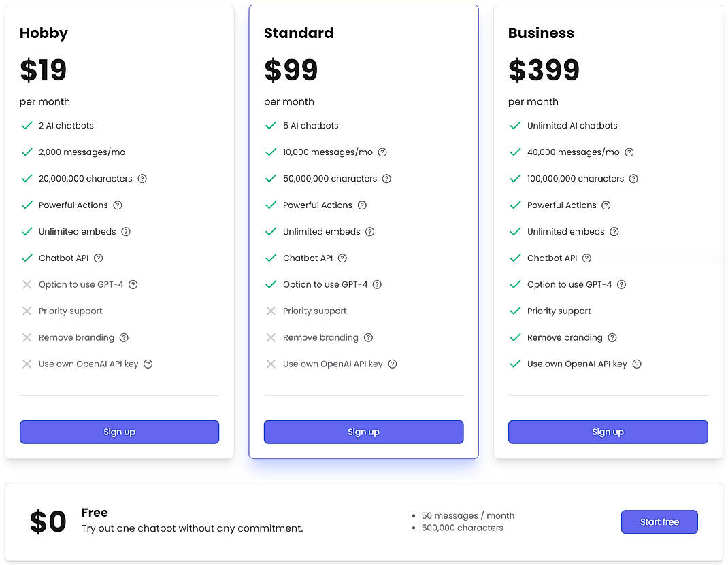Open the 100,000,000 characters tooltip in Business plan

(x=633, y=178)
